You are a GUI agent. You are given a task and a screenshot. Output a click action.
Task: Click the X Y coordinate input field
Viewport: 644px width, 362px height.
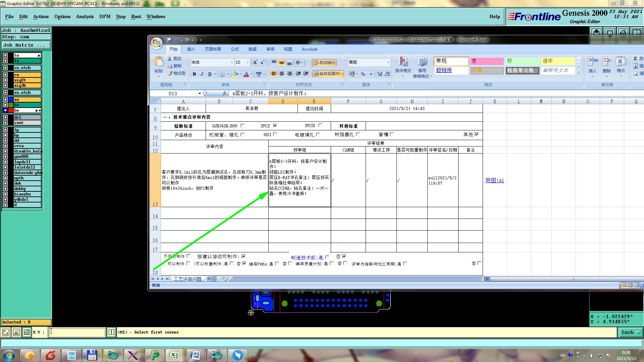[x=77, y=332]
